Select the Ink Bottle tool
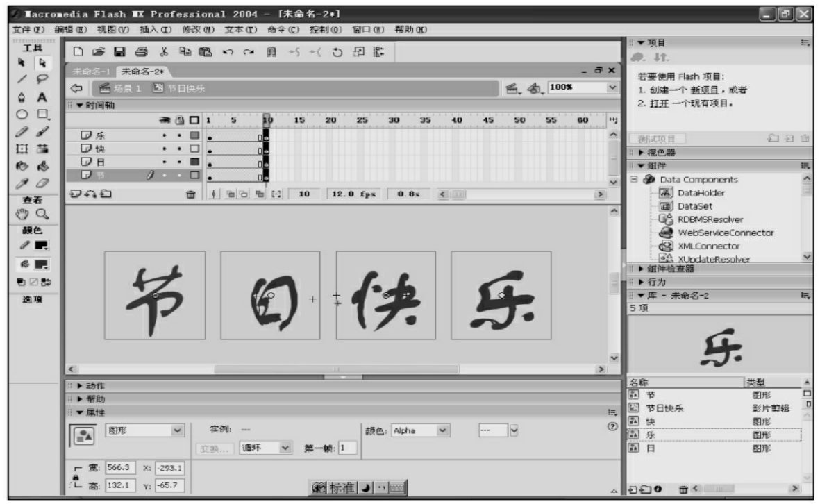This screenshot has height=504, width=820. coord(22,166)
